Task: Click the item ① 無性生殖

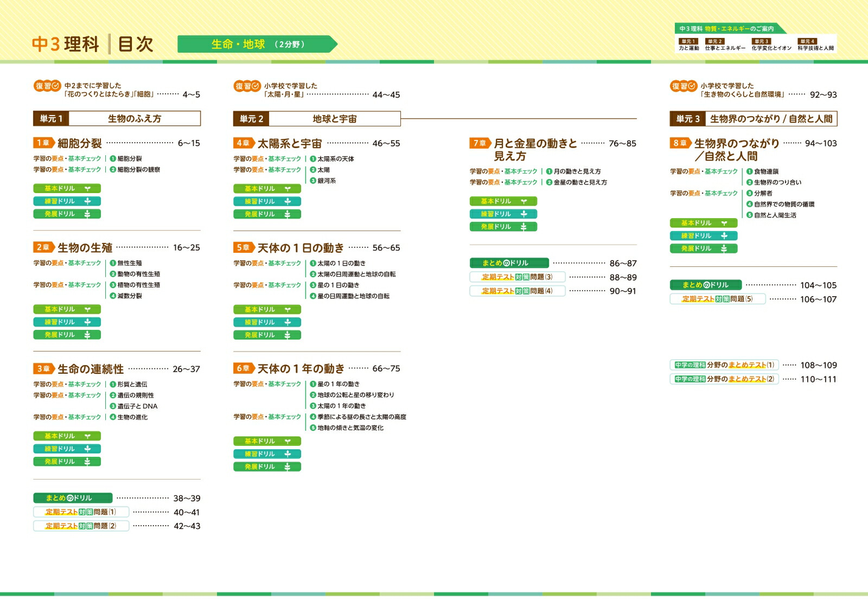Action: [126, 263]
